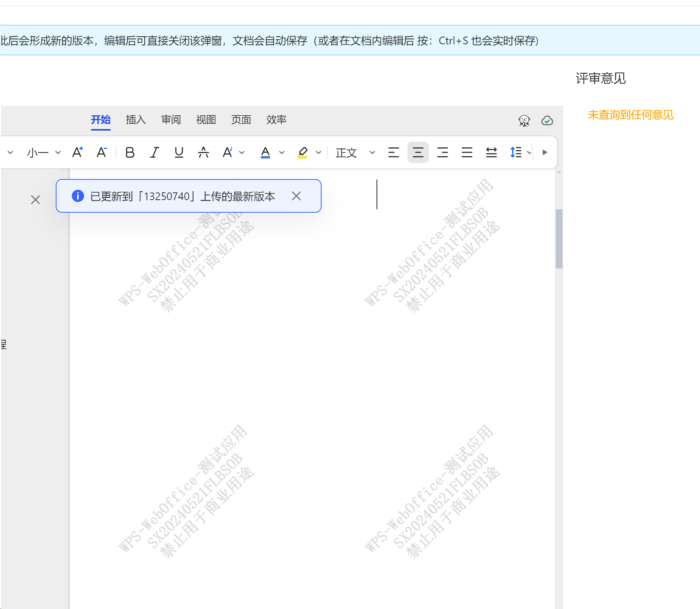Show more toolbar items arrow
Image resolution: width=700 pixels, height=609 pixels.
point(545,152)
